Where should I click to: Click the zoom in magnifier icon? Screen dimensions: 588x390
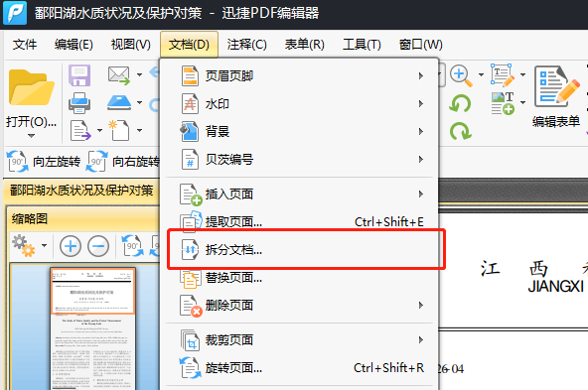(461, 75)
